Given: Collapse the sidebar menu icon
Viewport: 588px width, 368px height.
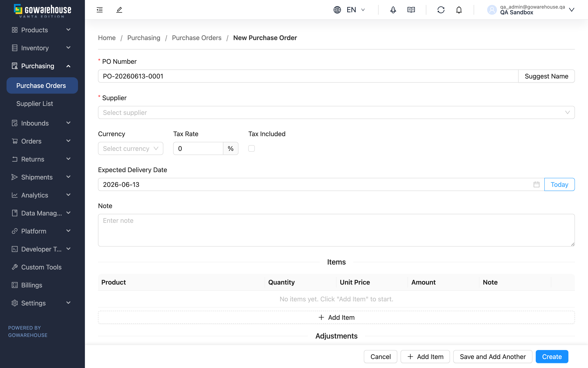Looking at the screenshot, I should pyautogui.click(x=100, y=10).
